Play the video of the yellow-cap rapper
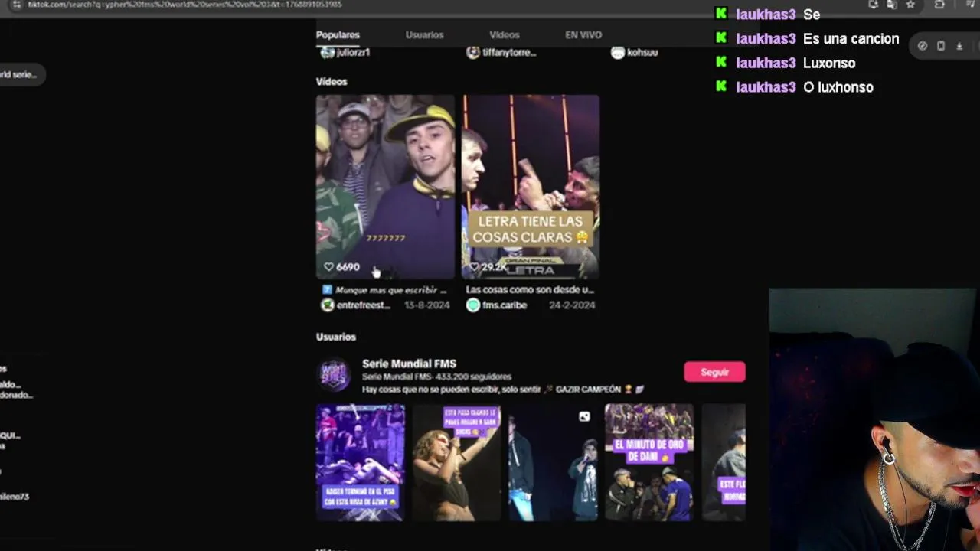Screen dimensions: 980x551 coord(385,186)
